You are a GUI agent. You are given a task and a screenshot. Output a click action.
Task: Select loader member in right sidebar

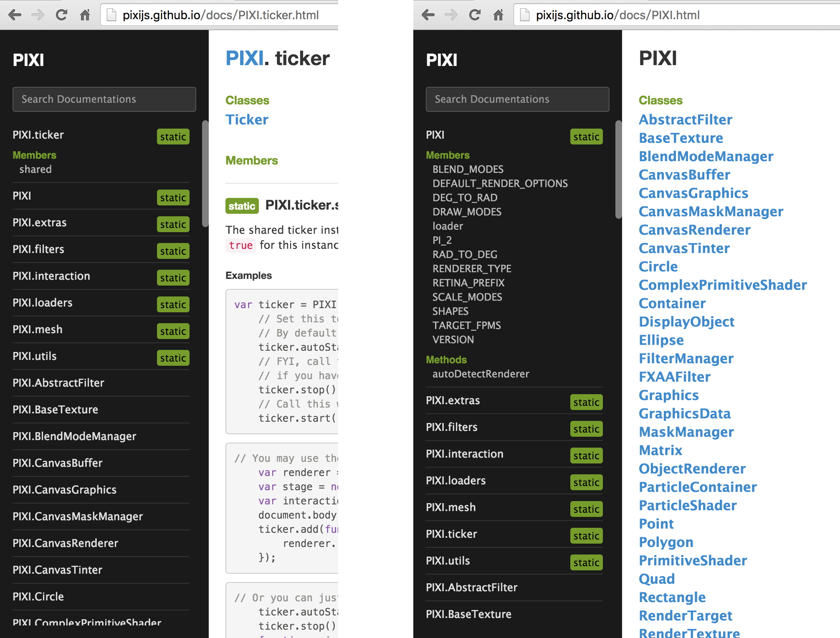448,226
